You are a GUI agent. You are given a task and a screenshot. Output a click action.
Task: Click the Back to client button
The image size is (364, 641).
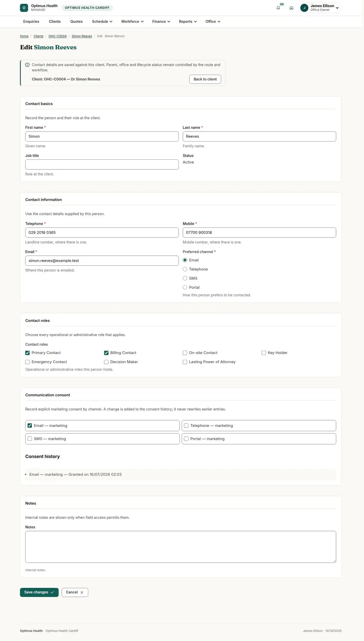click(x=205, y=79)
